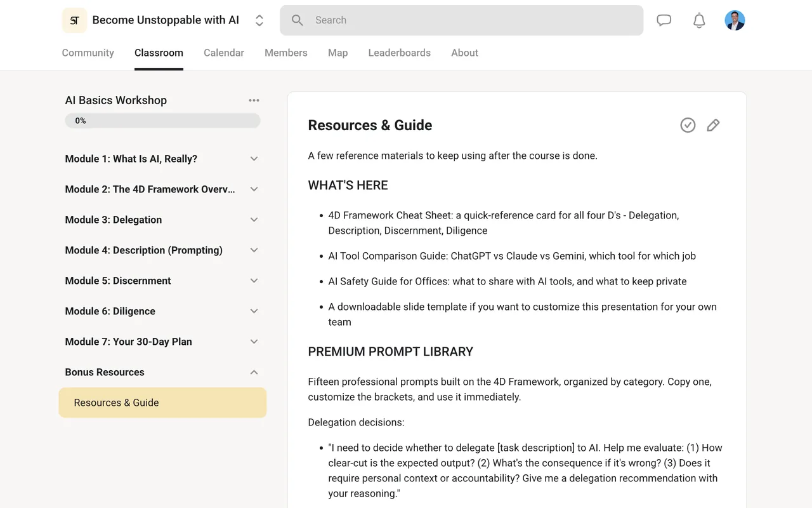Select the Resources & Guide lesson
This screenshot has width=812, height=508.
(162, 403)
